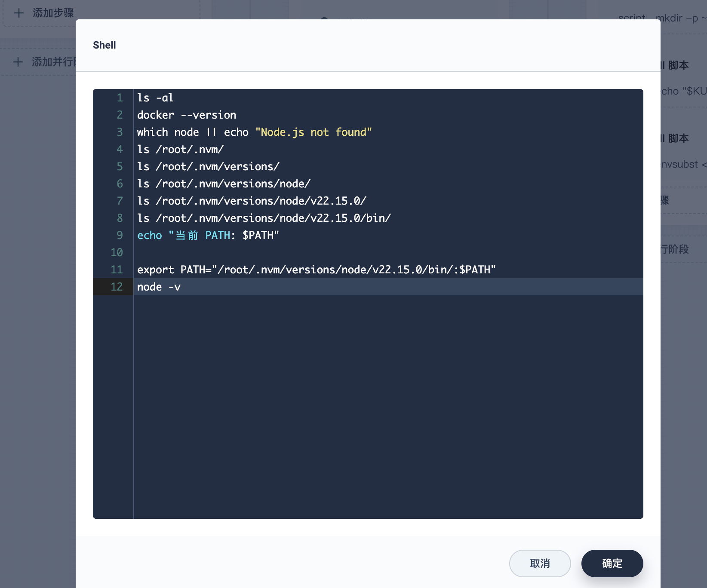This screenshot has width=707, height=588.
Task: Click line number 1 in gutter
Action: point(120,98)
